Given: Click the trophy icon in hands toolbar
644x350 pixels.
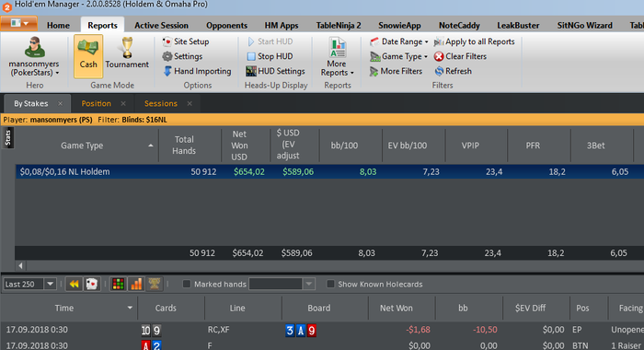Looking at the screenshot, I should 155,285.
